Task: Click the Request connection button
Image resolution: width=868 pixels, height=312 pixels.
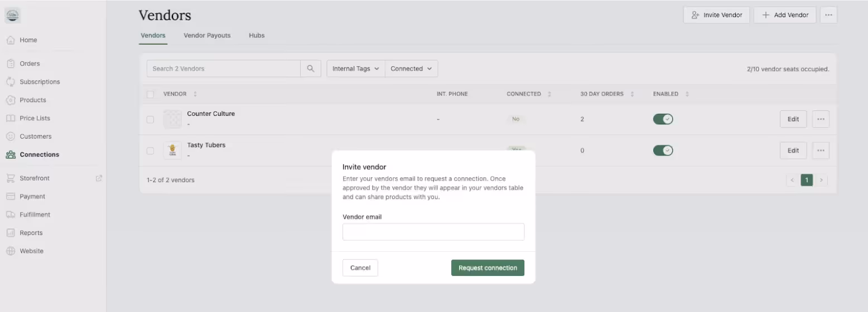Action: 488,268
